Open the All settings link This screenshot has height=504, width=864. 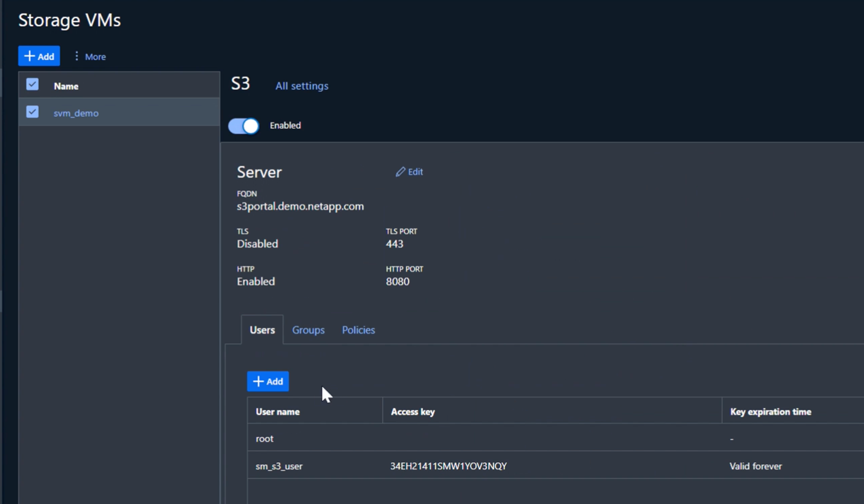point(302,86)
